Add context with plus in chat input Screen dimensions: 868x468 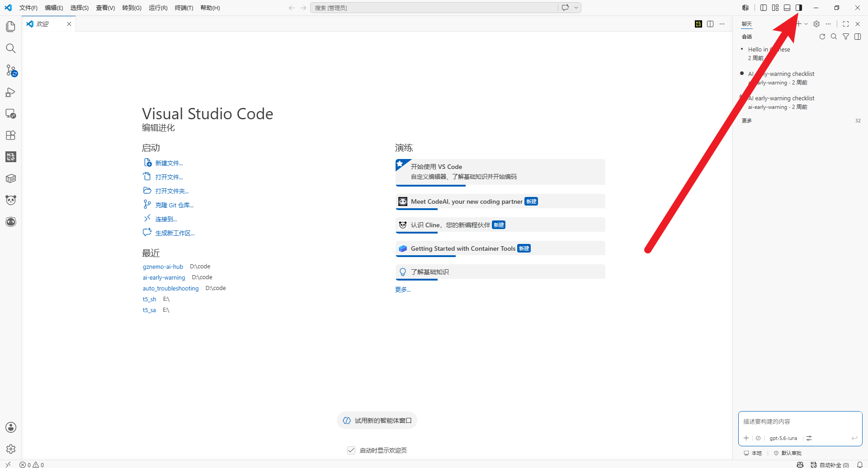point(746,438)
